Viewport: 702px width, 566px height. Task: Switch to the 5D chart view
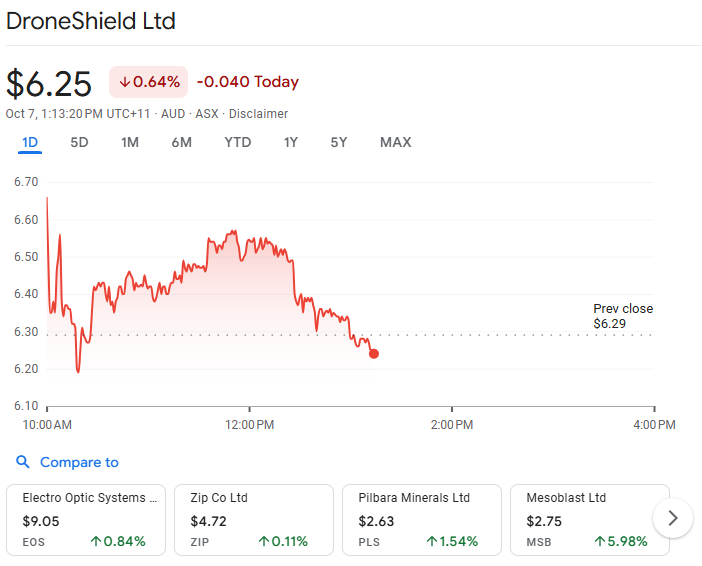pos(79,142)
